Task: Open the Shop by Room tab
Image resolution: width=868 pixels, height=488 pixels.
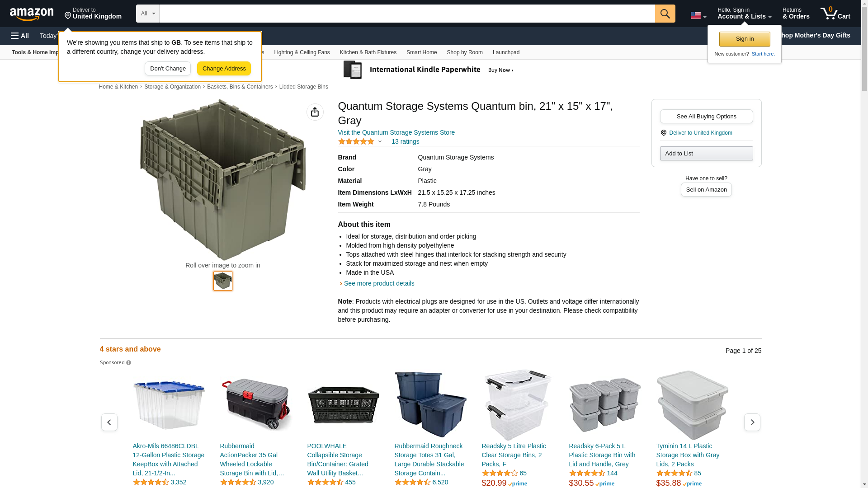Action: (465, 52)
